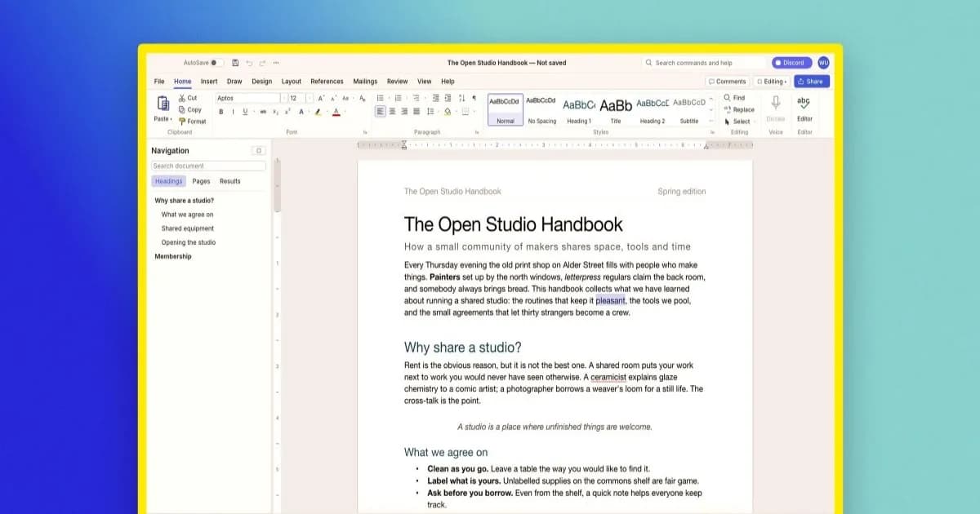The height and width of the screenshot is (514, 980).
Task: Click the Save icon in title bar
Action: coord(235,63)
